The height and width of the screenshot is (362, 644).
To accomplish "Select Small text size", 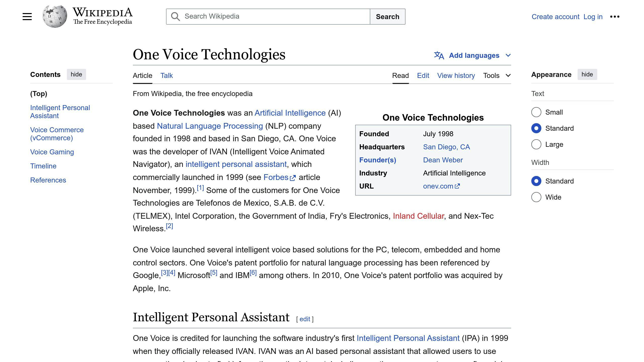I will point(536,112).
